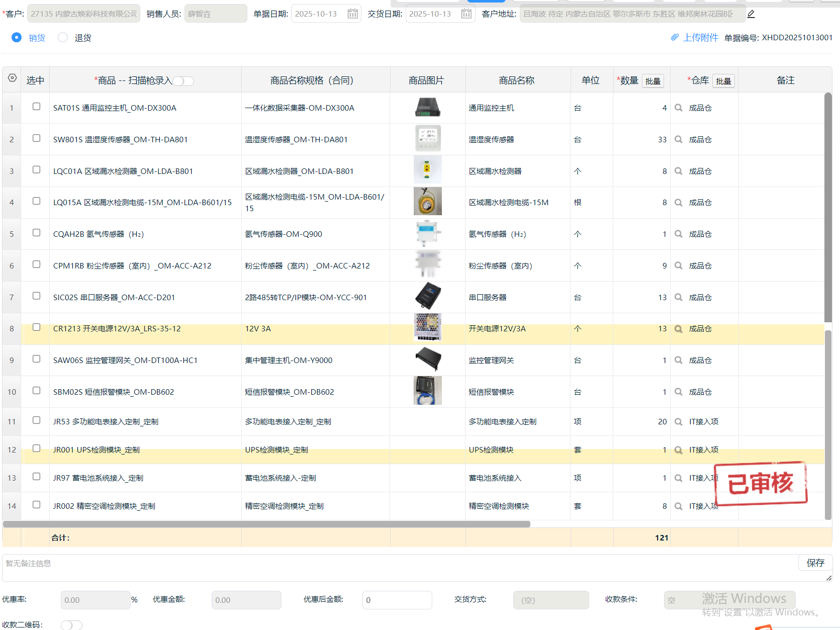Open the 交货日期 calendar picker icon
Image resolution: width=840 pixels, height=630 pixels.
click(x=466, y=14)
